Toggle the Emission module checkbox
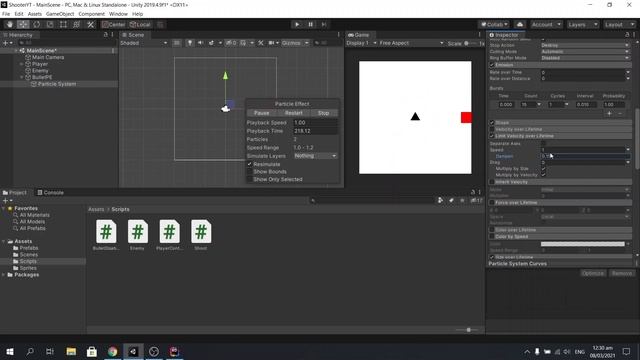 click(492, 65)
